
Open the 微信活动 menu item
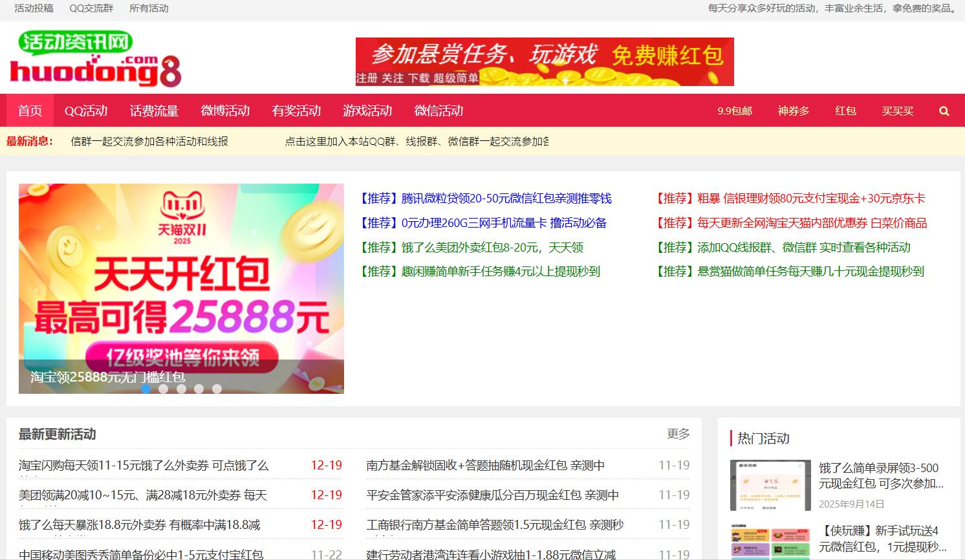click(x=439, y=111)
